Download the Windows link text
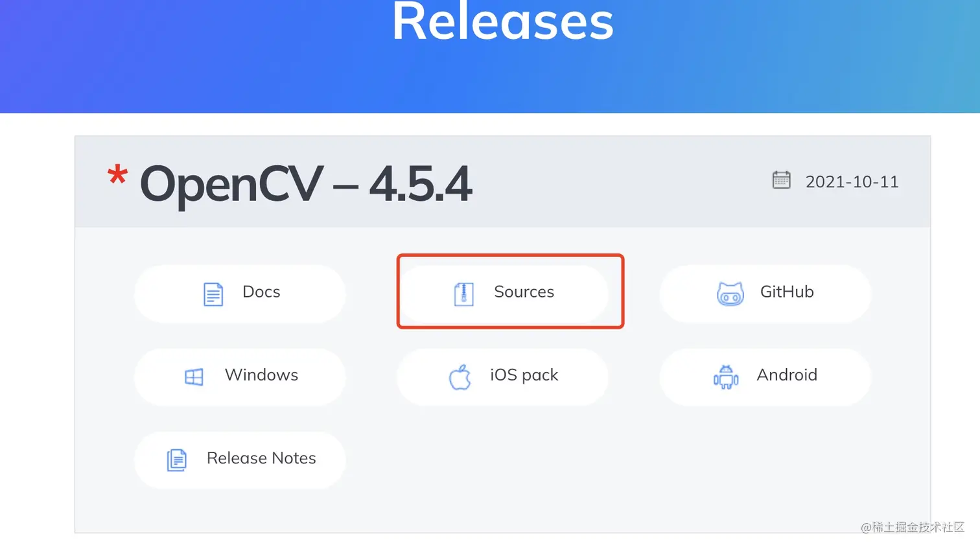This screenshot has width=980, height=549. [261, 375]
